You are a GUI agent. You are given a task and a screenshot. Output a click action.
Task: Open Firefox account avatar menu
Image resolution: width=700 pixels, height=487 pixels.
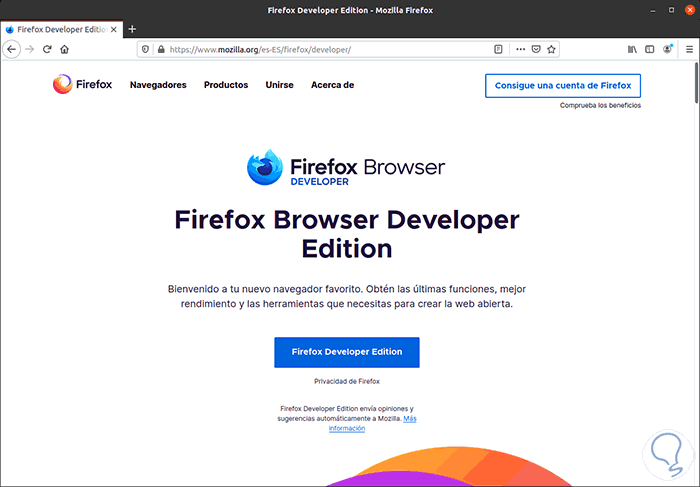667,49
